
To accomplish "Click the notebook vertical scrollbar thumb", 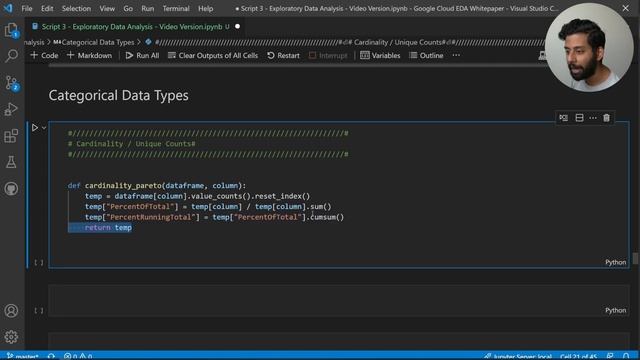I will pyautogui.click(x=635, y=258).
